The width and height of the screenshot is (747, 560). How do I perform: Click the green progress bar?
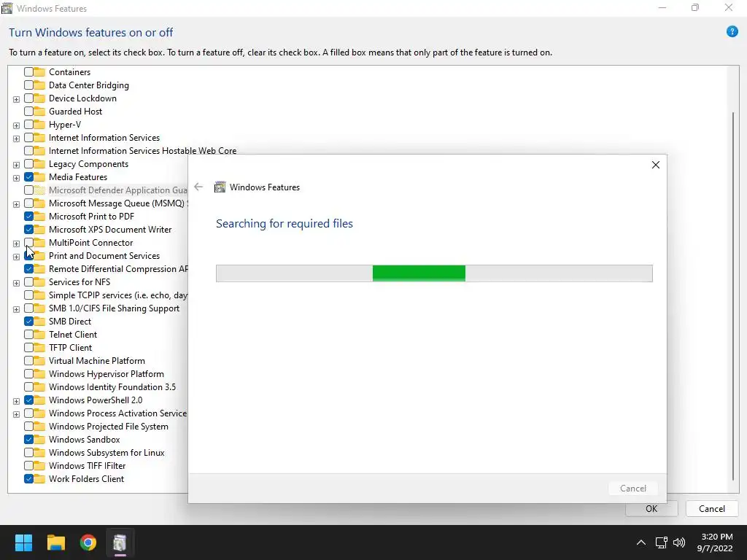point(419,273)
